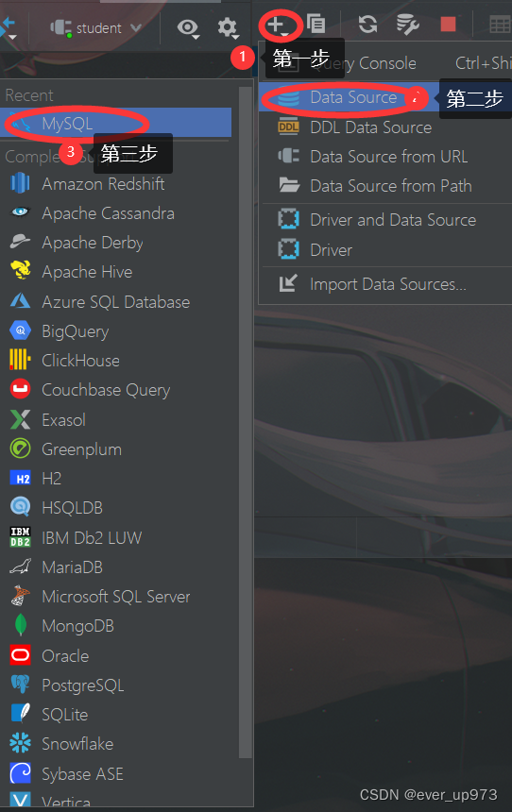This screenshot has width=512, height=812.
Task: Click the BigQuery hexagon icon
Action: coord(20,330)
